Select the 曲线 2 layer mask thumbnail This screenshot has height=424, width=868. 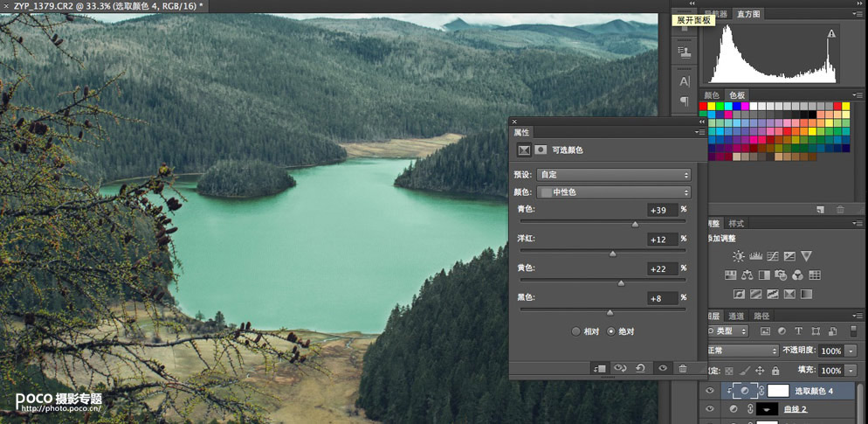point(768,409)
